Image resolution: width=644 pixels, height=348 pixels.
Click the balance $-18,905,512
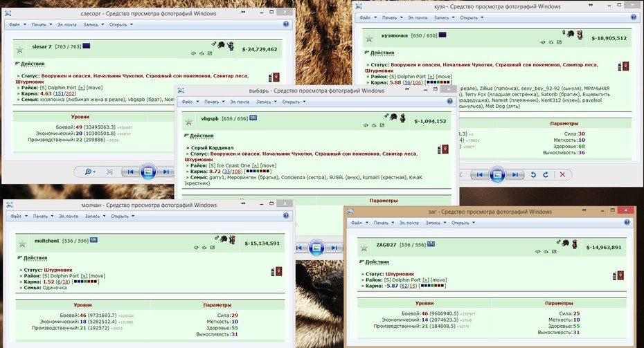point(609,38)
